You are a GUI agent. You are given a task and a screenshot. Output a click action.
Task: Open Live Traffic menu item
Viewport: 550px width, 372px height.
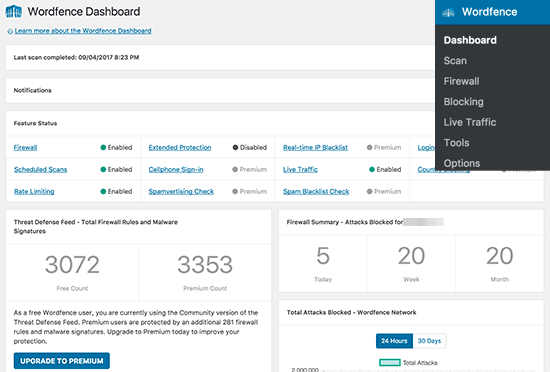(470, 122)
